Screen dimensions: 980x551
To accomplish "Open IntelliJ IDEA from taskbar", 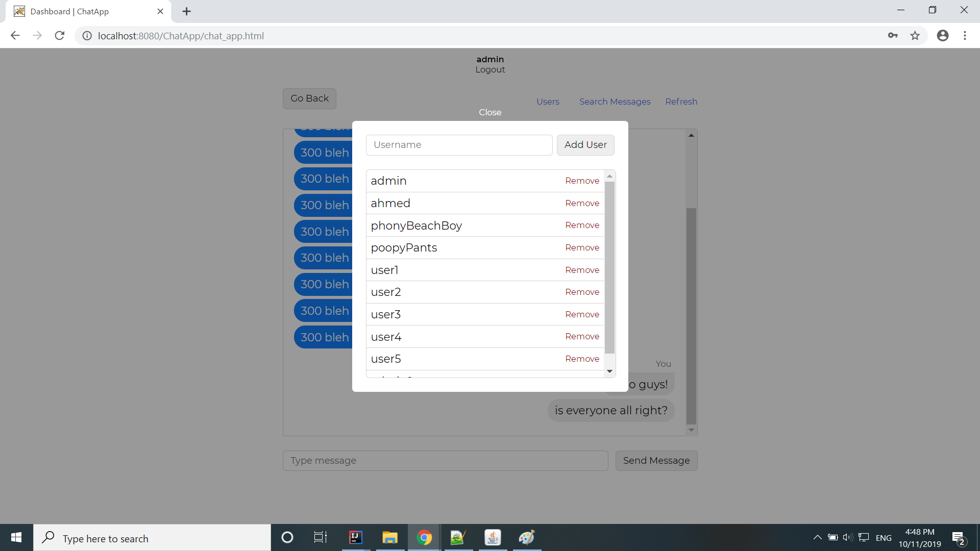I will [356, 537].
